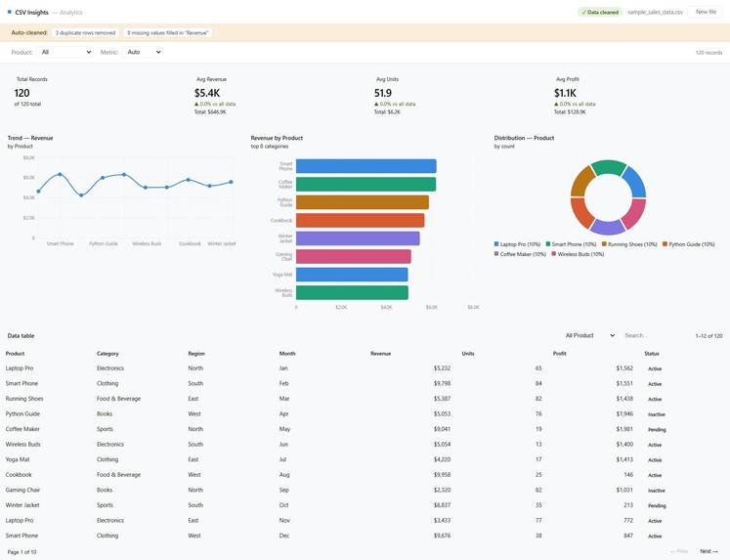Select the Yoga Mat row product cell
The width and height of the screenshot is (730, 560).
(18, 459)
